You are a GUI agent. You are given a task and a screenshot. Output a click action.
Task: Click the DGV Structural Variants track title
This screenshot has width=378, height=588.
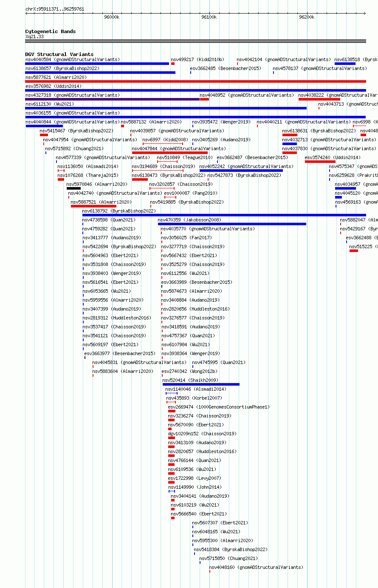tap(59, 54)
